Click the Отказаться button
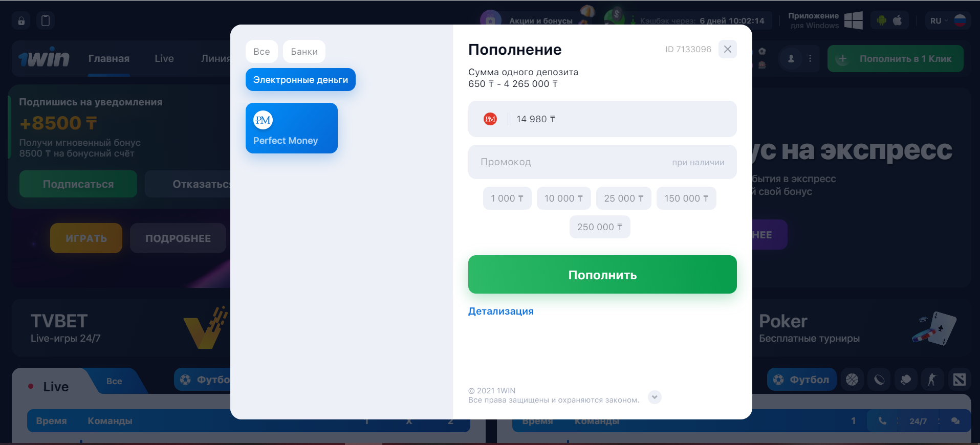The height and width of the screenshot is (445, 980). (x=188, y=184)
